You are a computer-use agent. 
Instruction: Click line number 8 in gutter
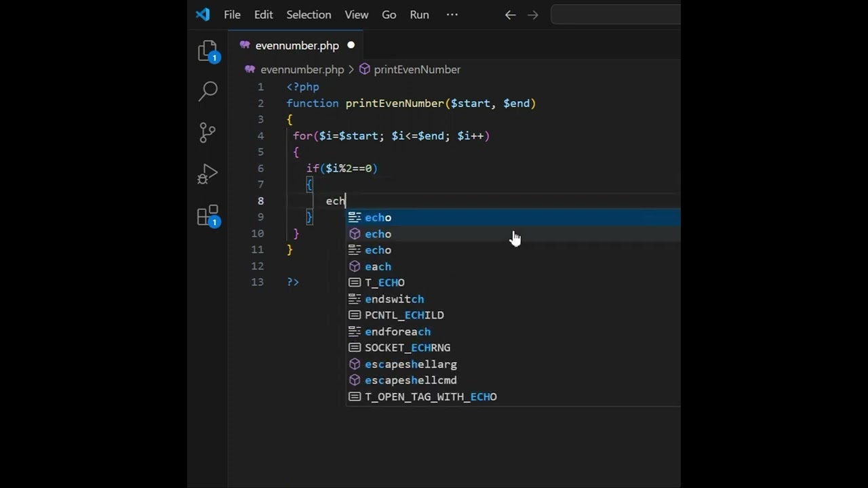point(260,201)
